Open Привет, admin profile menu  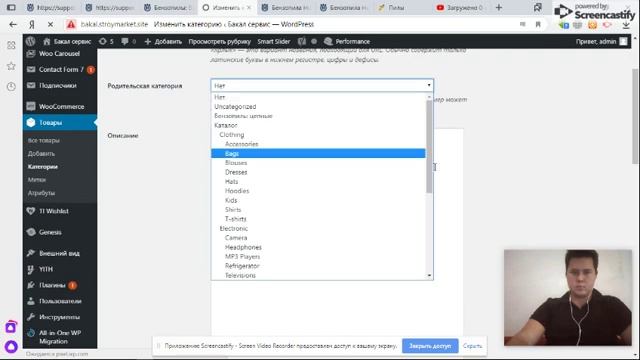tap(601, 41)
